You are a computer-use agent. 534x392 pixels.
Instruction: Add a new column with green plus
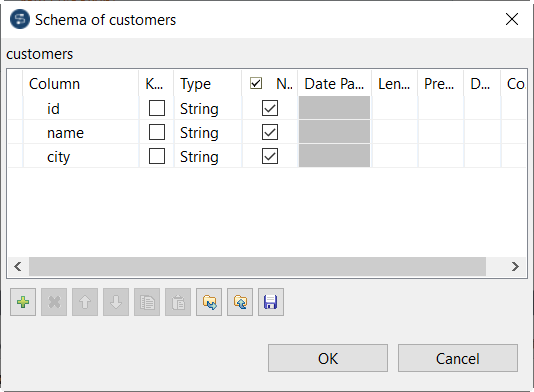click(23, 302)
